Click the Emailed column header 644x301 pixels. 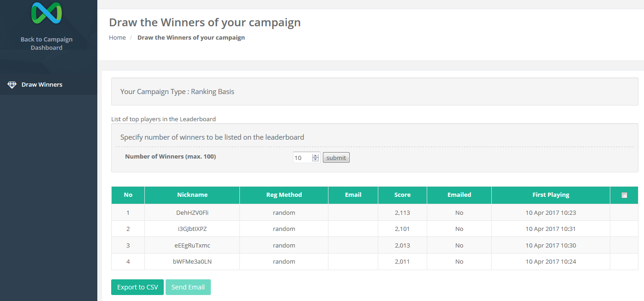(459, 195)
